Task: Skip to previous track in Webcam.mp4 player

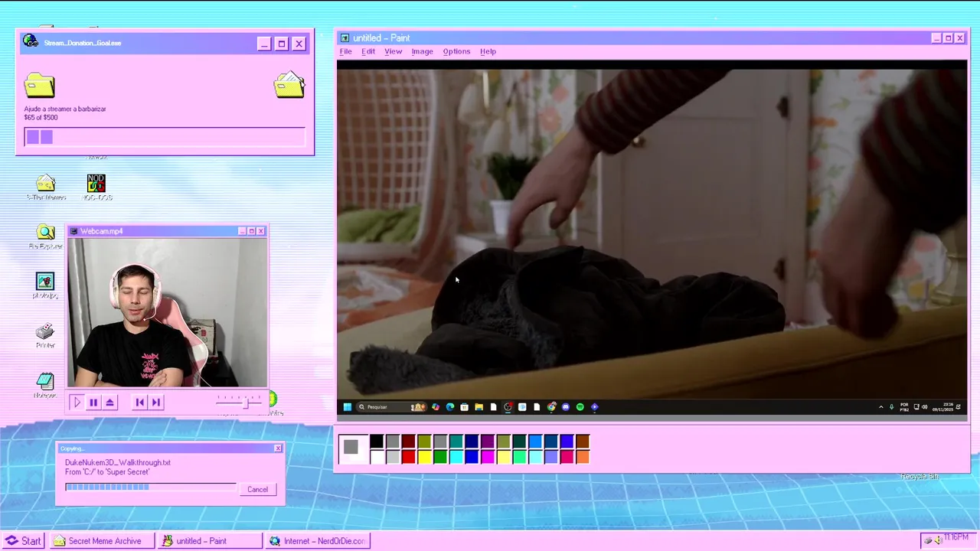Action: (x=139, y=402)
